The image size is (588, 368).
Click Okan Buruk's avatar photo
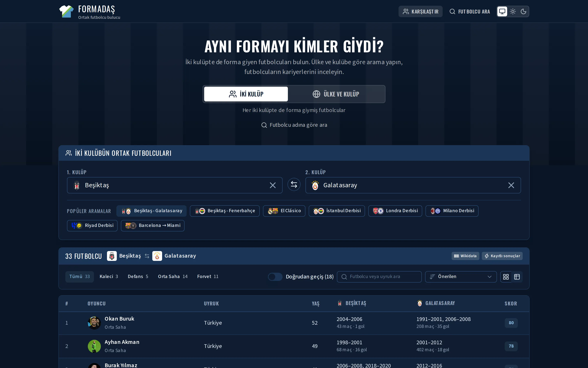[94, 323]
